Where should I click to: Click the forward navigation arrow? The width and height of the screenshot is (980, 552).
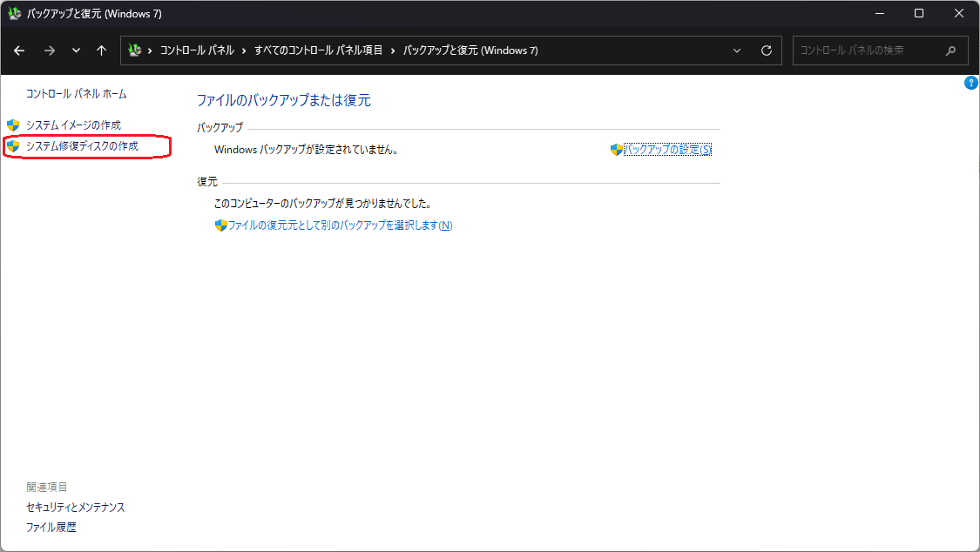point(50,50)
